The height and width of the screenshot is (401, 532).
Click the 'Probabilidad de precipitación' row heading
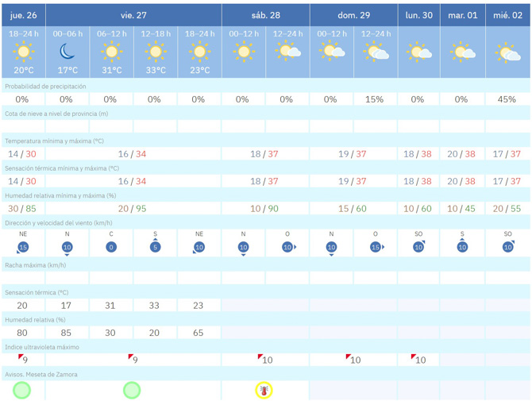tap(46, 86)
